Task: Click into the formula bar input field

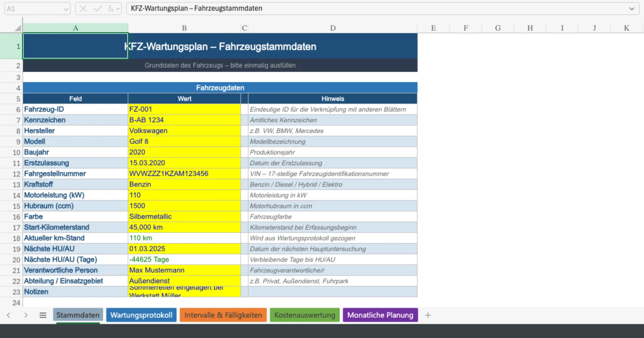Action: pyautogui.click(x=374, y=8)
